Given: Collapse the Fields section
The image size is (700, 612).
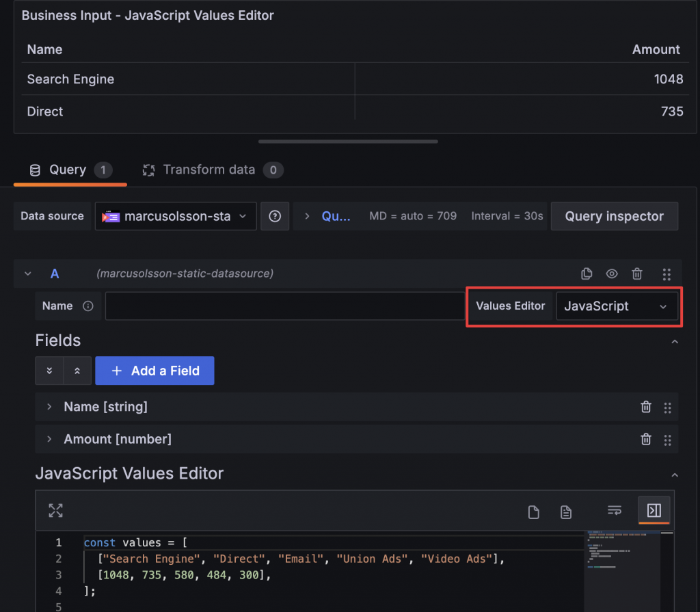Looking at the screenshot, I should pos(675,342).
